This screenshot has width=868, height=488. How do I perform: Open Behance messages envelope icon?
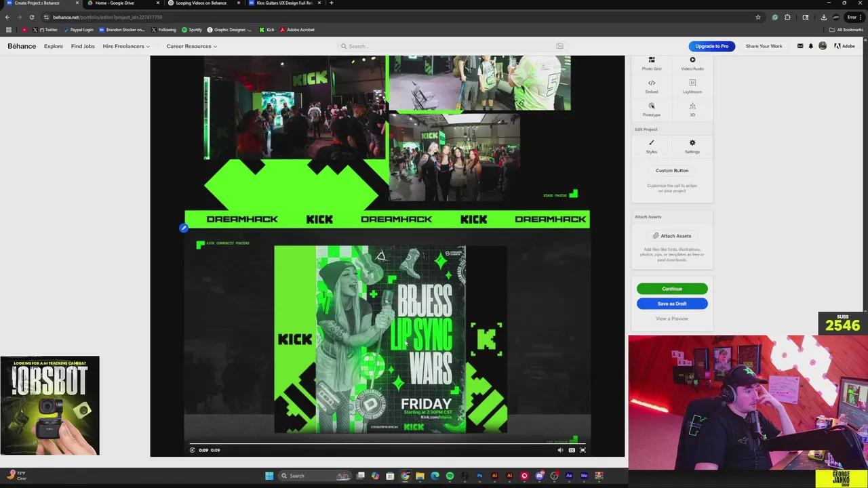point(800,46)
